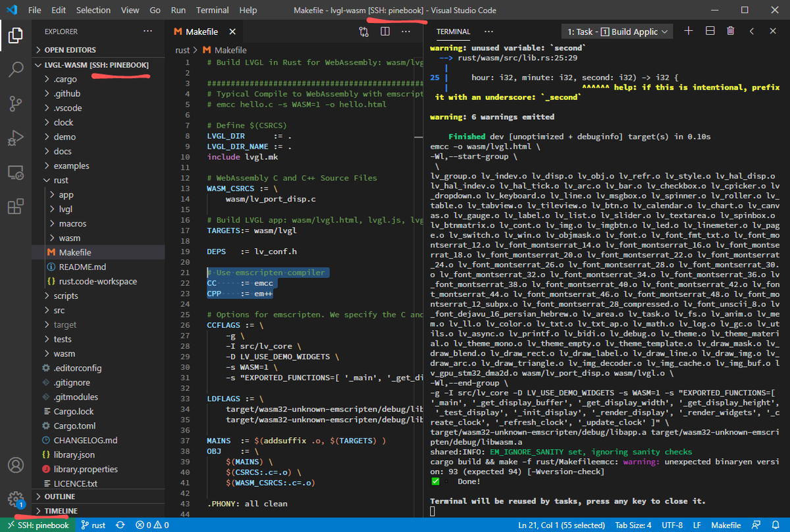
Task: Select Makefile in explorer tree
Action: coord(97,252)
